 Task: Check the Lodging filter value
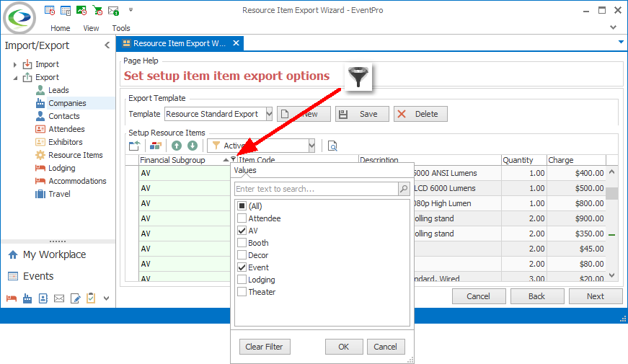[242, 280]
